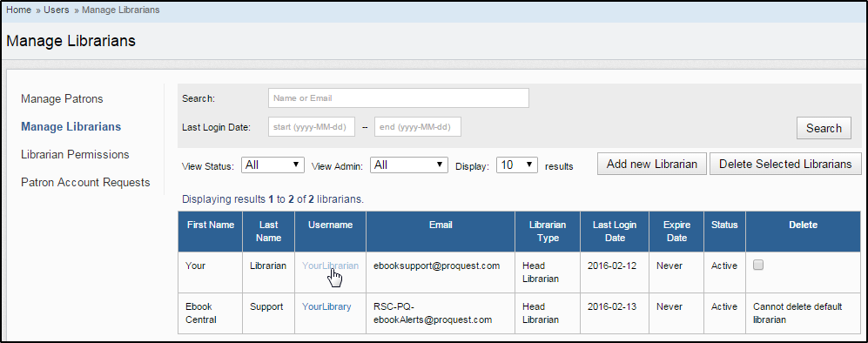Open Librarian Permissions in sidebar

75,154
